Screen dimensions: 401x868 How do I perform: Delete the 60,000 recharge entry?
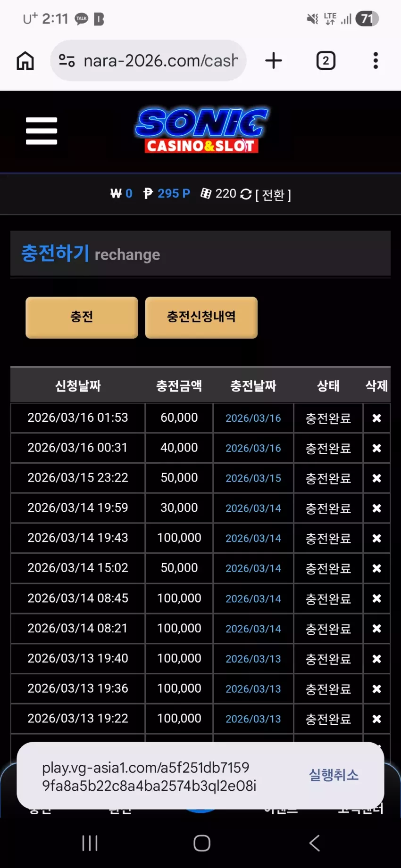point(376,418)
